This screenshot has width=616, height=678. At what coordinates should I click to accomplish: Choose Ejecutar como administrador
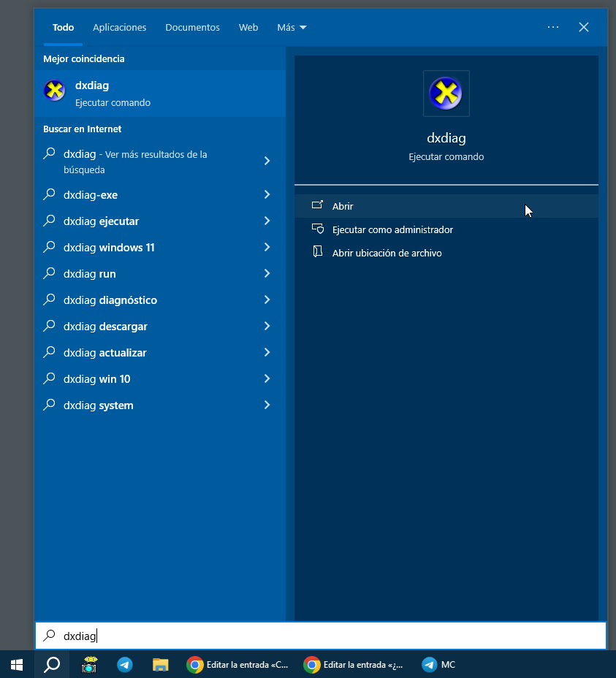[392, 229]
